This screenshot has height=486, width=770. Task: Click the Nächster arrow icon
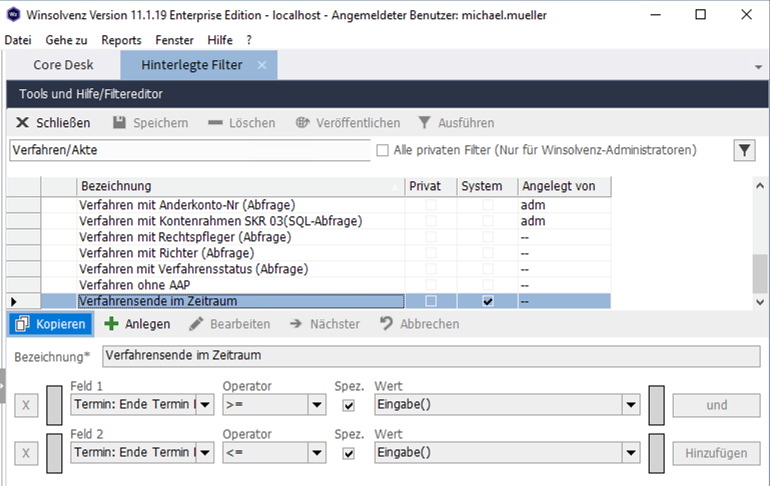pos(296,324)
